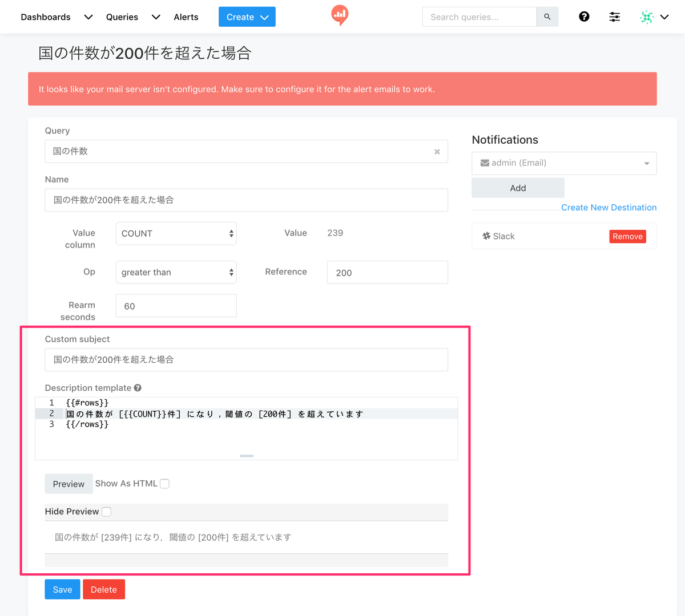685x616 pixels.
Task: Click the Slack destination gear icon
Action: [x=486, y=236]
